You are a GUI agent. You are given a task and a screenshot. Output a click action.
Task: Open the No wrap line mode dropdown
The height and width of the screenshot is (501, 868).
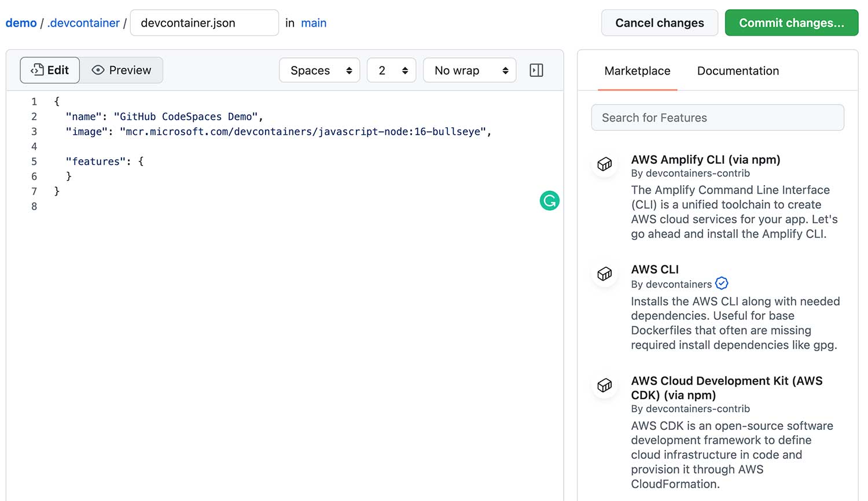[469, 71]
